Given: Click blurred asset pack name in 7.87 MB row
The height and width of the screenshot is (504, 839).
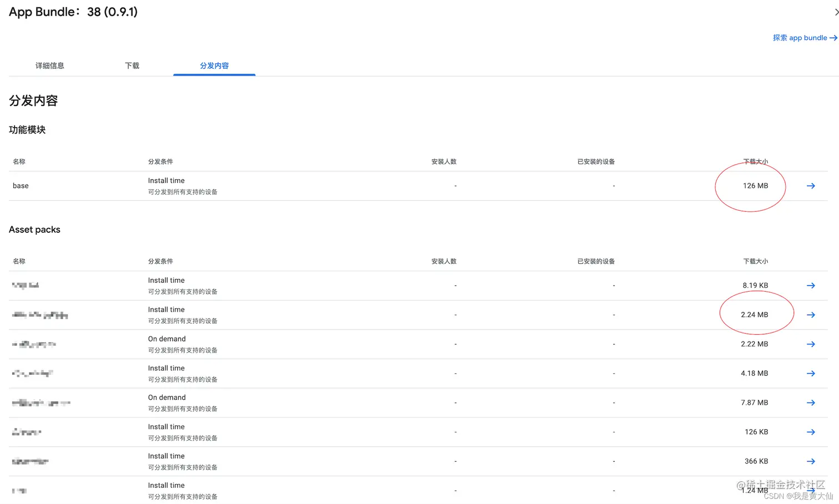Looking at the screenshot, I should pos(41,403).
